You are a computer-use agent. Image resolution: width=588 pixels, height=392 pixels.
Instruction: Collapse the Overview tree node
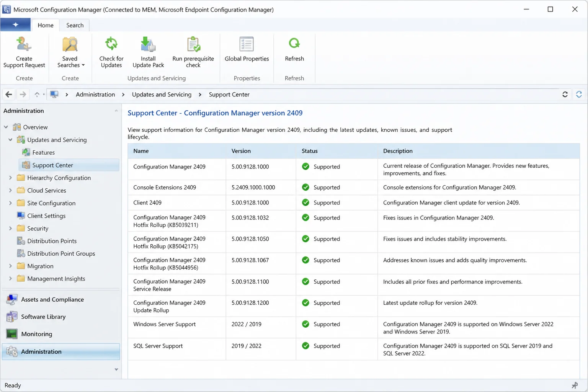coord(6,127)
